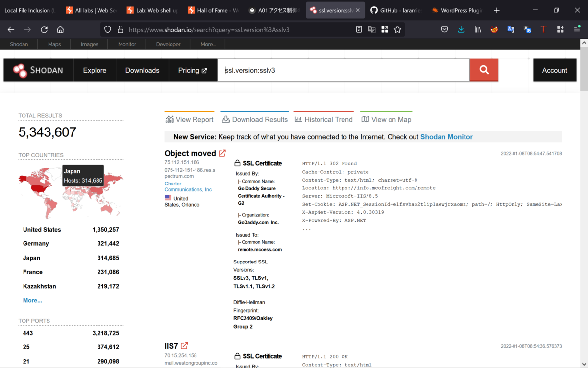Reload the current page
The image size is (588, 368).
44,30
